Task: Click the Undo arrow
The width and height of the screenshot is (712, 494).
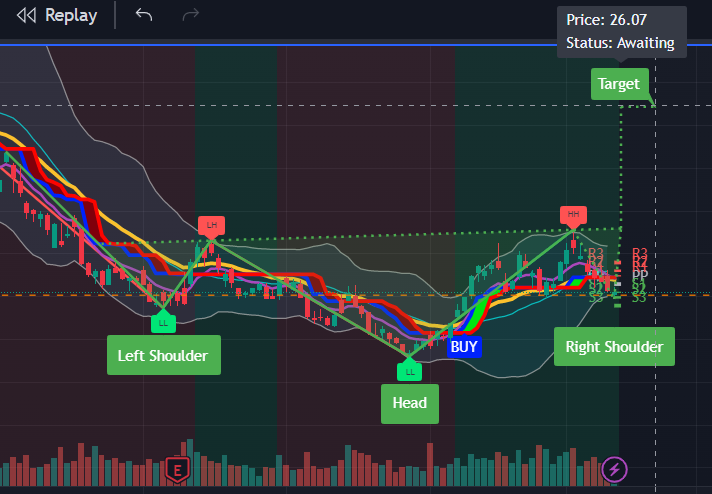Action: (x=144, y=15)
